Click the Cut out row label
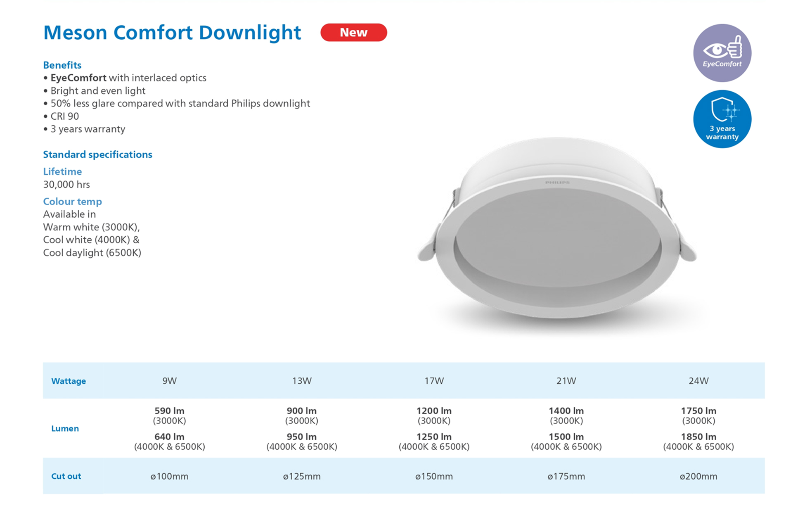Image resolution: width=812 pixels, height=520 pixels. (x=66, y=476)
